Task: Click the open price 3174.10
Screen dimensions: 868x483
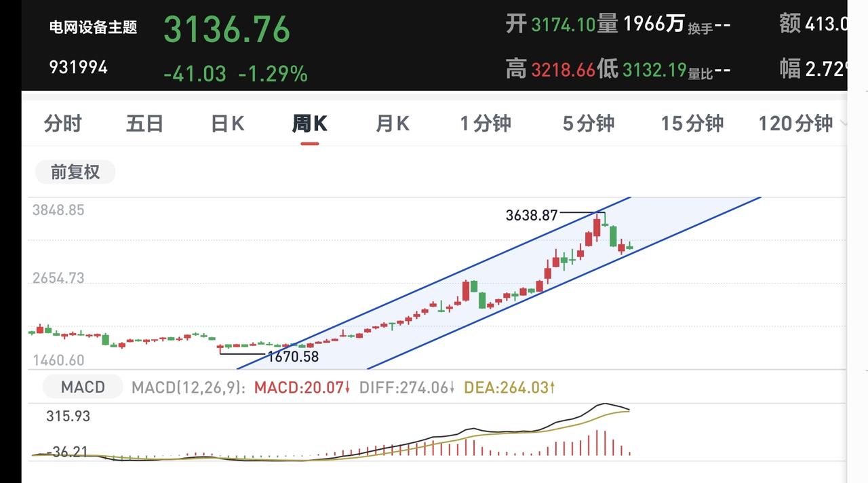Action: 563,25
